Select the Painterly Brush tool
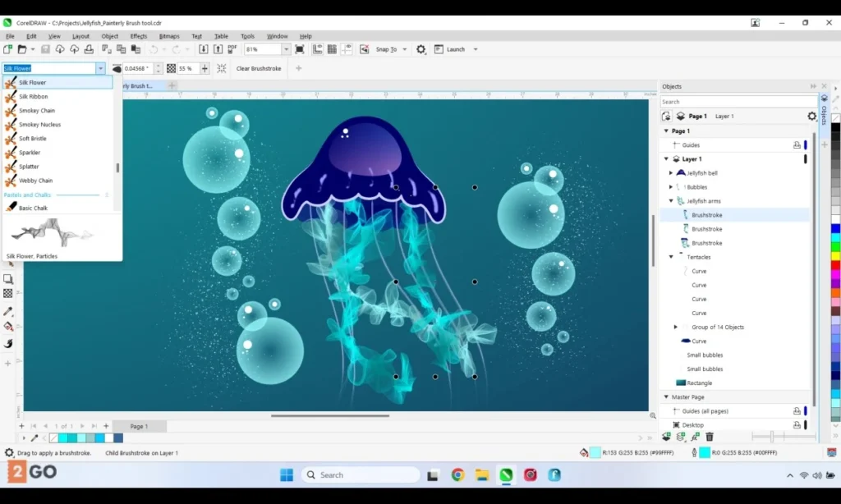Screen dimensions: 841x504 click(x=11, y=343)
